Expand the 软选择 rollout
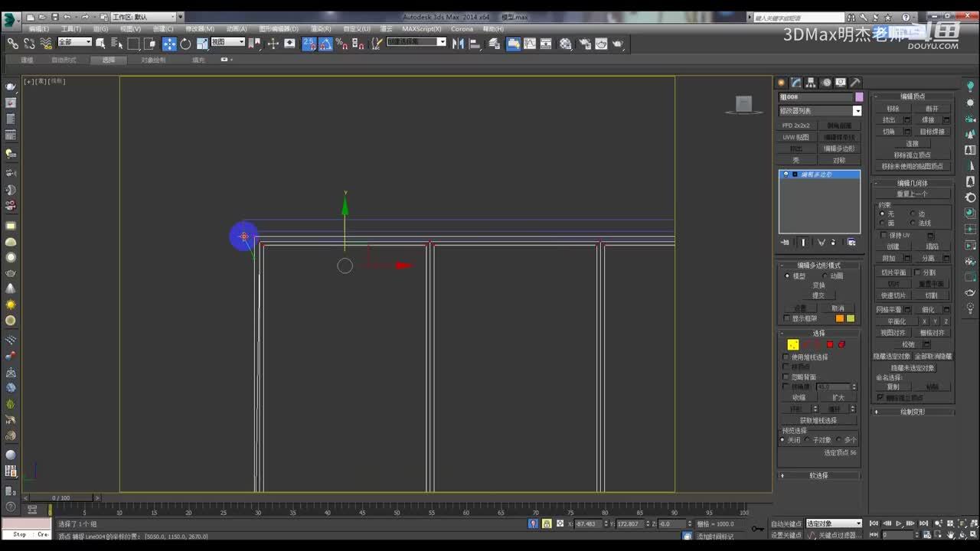 (818, 475)
